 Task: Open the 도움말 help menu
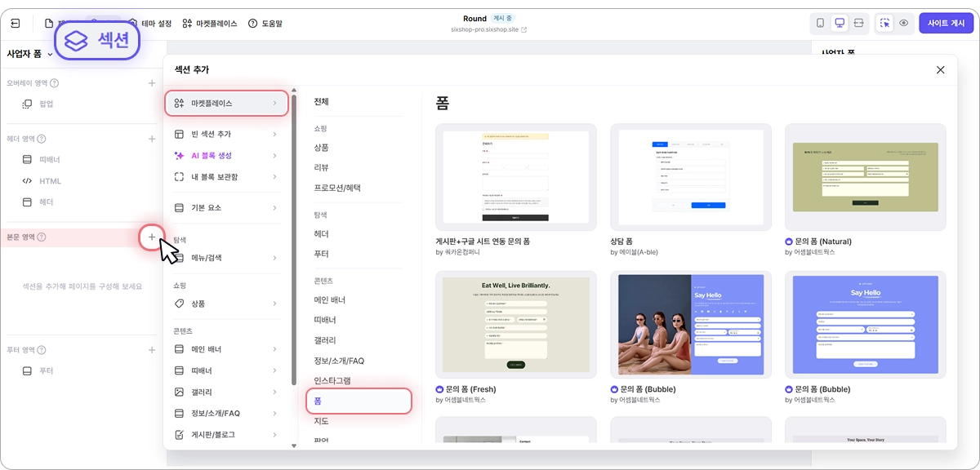(x=265, y=24)
